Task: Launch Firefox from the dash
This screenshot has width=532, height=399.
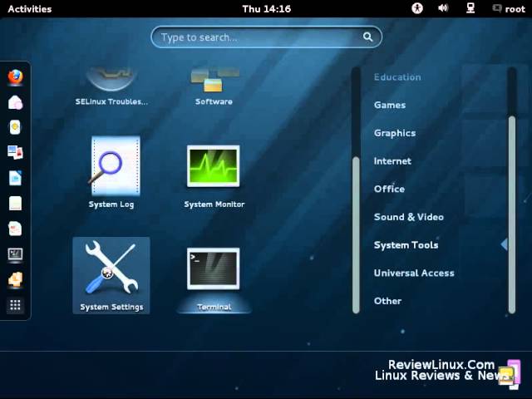Action: point(15,77)
